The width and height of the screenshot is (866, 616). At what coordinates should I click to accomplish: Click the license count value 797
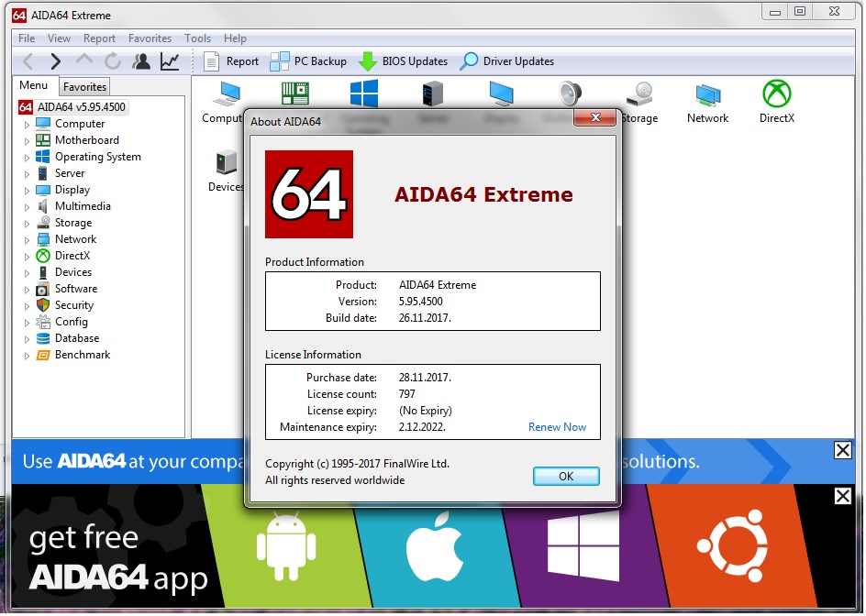coord(406,394)
